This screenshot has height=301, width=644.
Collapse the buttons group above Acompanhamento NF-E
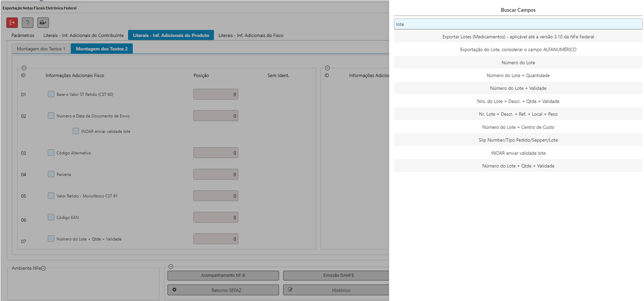[x=170, y=266]
